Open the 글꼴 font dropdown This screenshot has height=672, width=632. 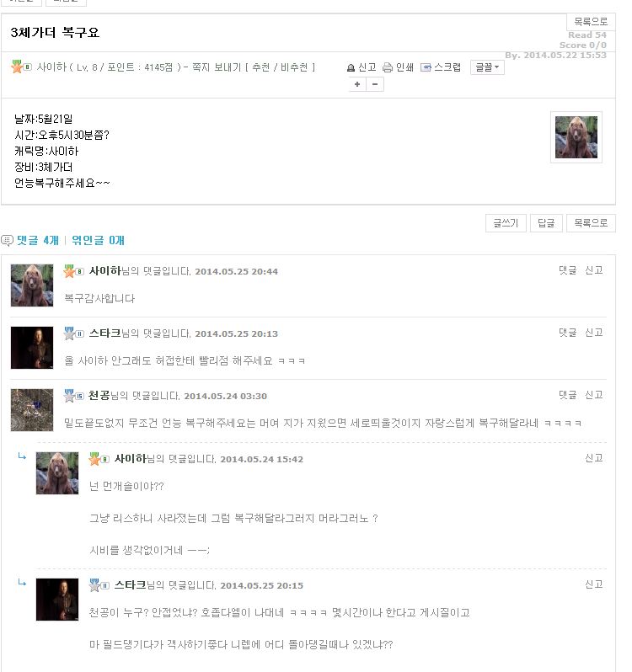pos(487,67)
